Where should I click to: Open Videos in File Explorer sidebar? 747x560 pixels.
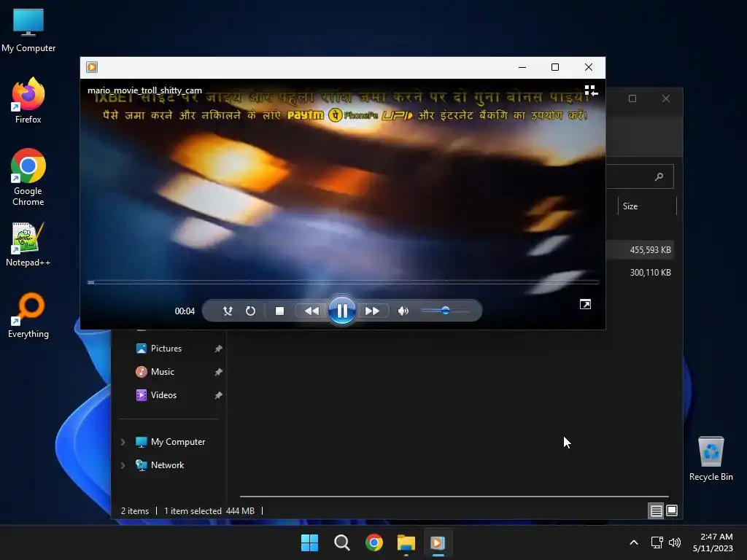tap(163, 395)
